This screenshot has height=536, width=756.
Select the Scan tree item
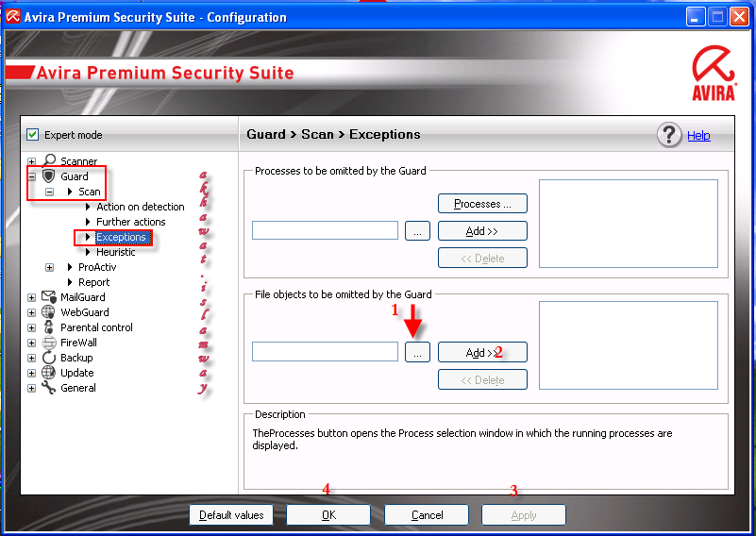pos(90,192)
